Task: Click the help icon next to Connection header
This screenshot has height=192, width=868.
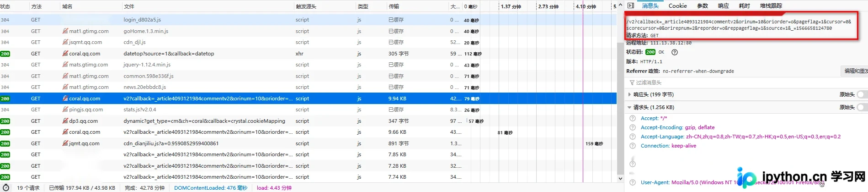Action: coord(633,146)
